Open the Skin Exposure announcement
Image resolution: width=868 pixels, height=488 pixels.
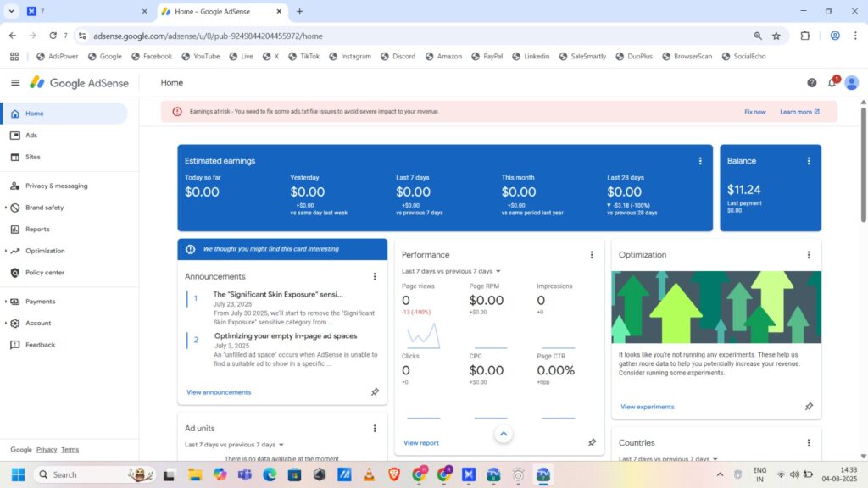pos(278,294)
